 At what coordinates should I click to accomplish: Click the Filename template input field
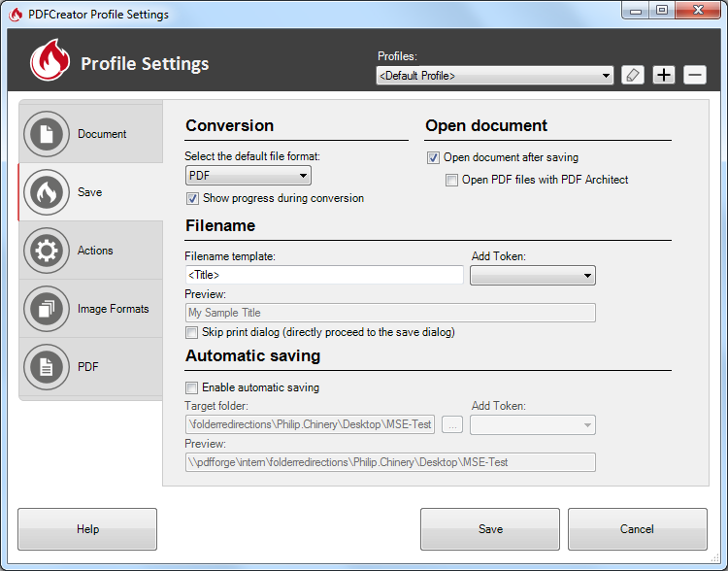(x=324, y=276)
